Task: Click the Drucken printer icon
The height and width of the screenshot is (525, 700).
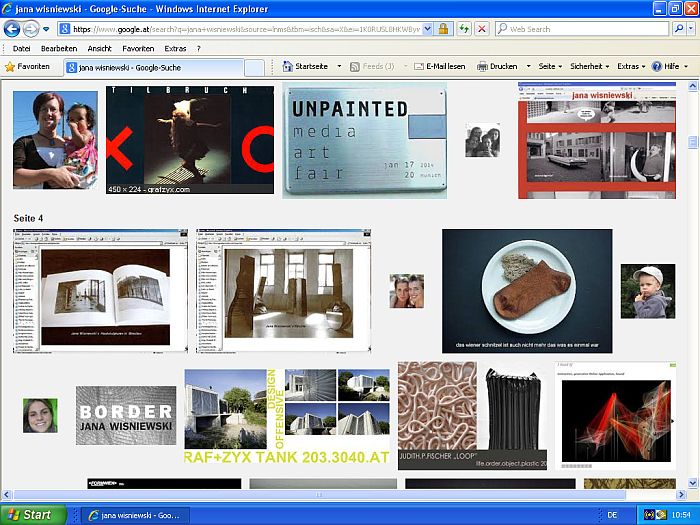Action: pyautogui.click(x=482, y=67)
